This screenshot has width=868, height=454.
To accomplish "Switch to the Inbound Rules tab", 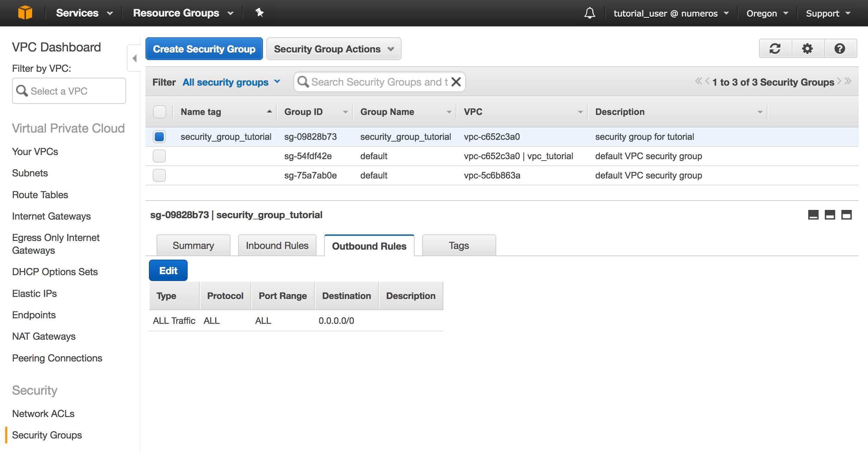I will (x=277, y=245).
